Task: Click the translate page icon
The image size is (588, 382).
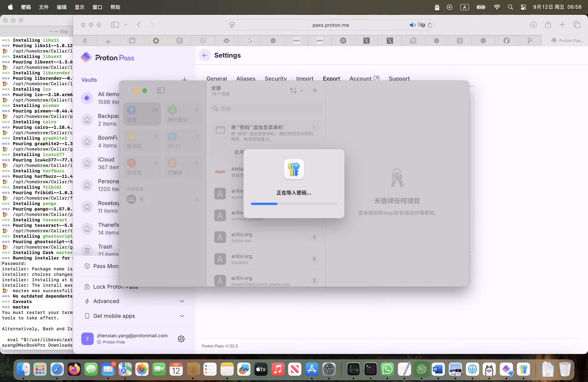Action: (421, 25)
